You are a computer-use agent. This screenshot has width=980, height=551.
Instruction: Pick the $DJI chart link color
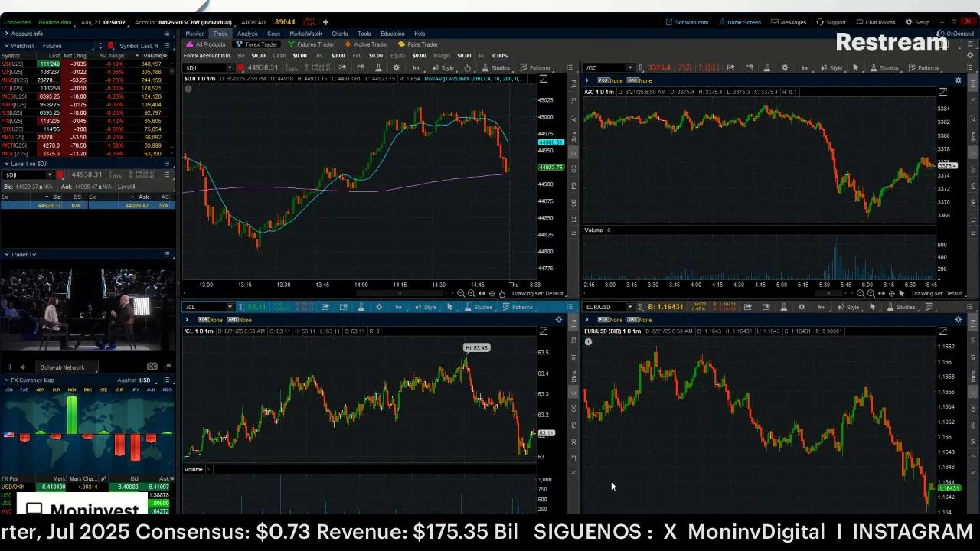pos(240,67)
